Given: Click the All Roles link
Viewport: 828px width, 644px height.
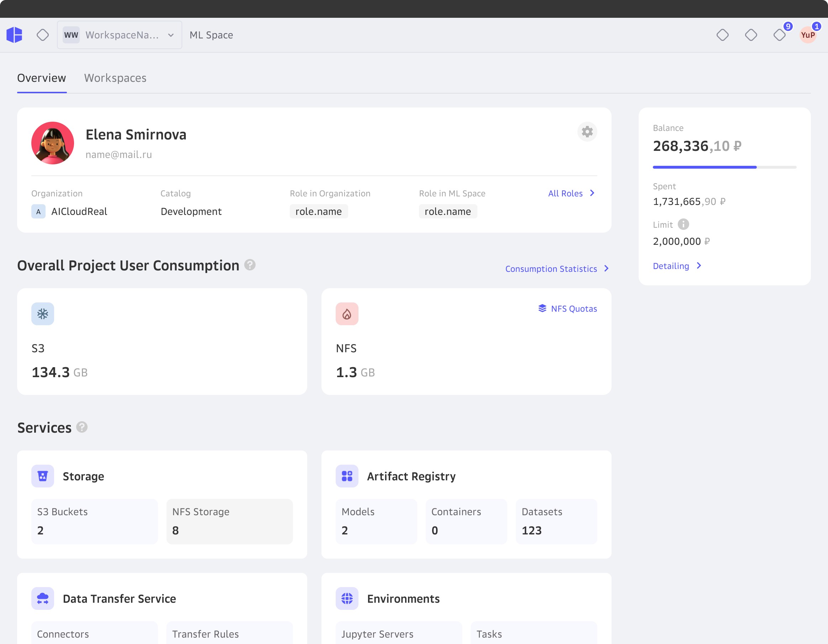Looking at the screenshot, I should click(x=572, y=193).
